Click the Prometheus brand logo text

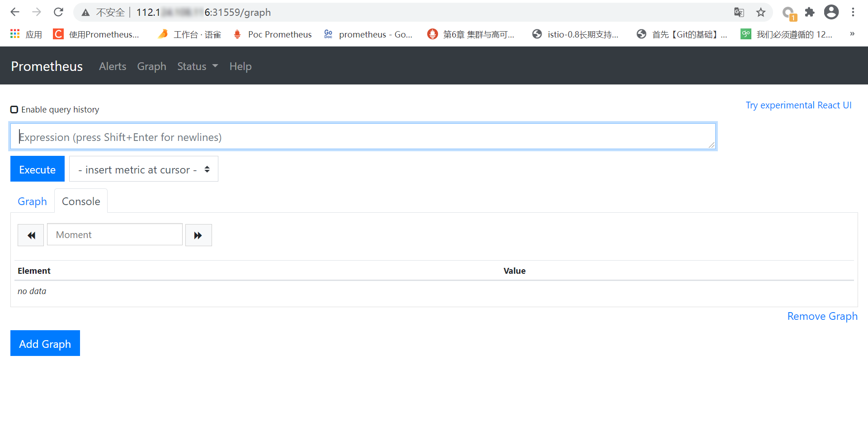click(x=47, y=66)
